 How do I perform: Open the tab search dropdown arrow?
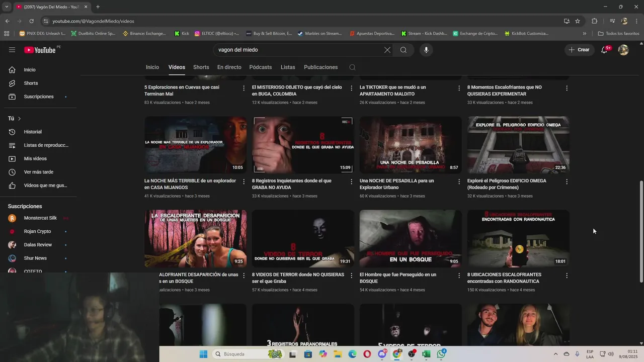6,7
